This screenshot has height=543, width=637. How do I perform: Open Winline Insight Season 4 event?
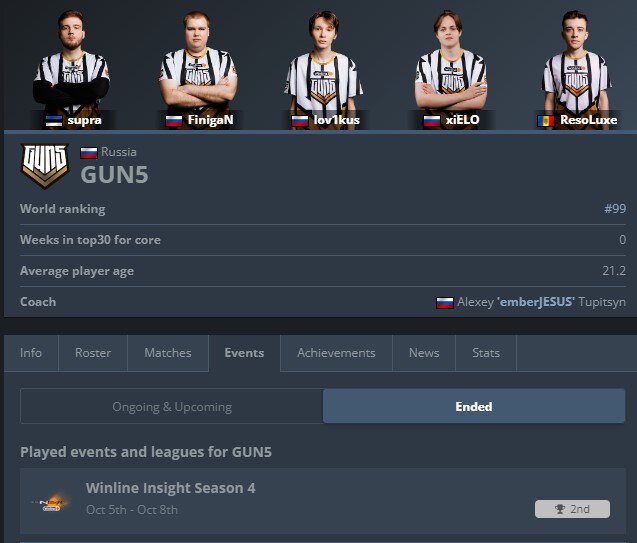point(170,488)
